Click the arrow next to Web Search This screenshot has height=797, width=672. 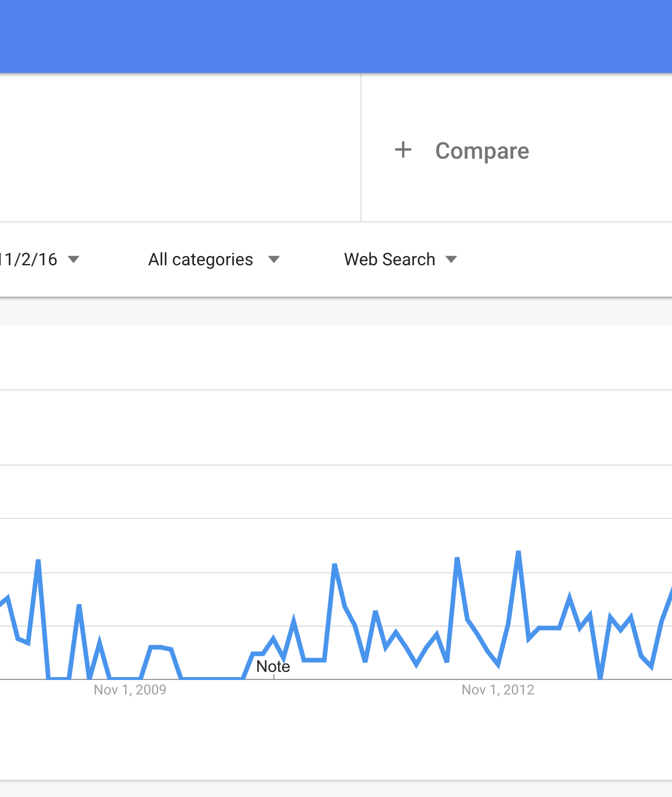[451, 259]
